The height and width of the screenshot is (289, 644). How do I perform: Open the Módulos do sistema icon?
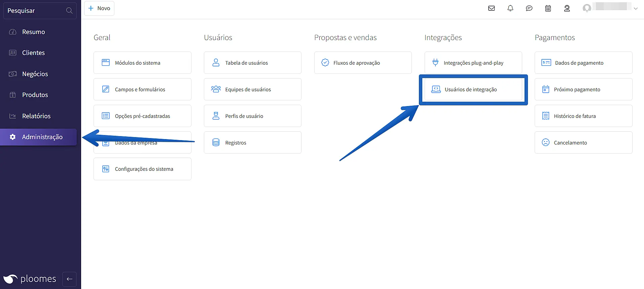pyautogui.click(x=106, y=63)
